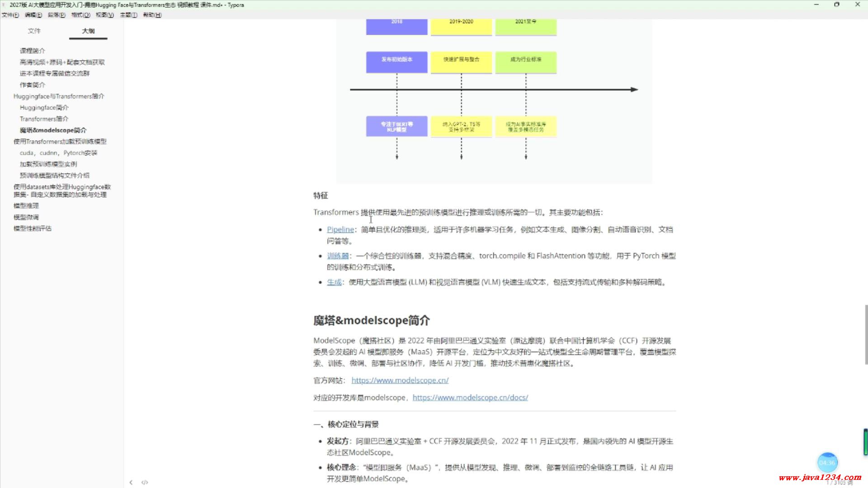868x488 pixels.
Task: Click the sidebar collapse arrow icon
Action: (x=131, y=482)
